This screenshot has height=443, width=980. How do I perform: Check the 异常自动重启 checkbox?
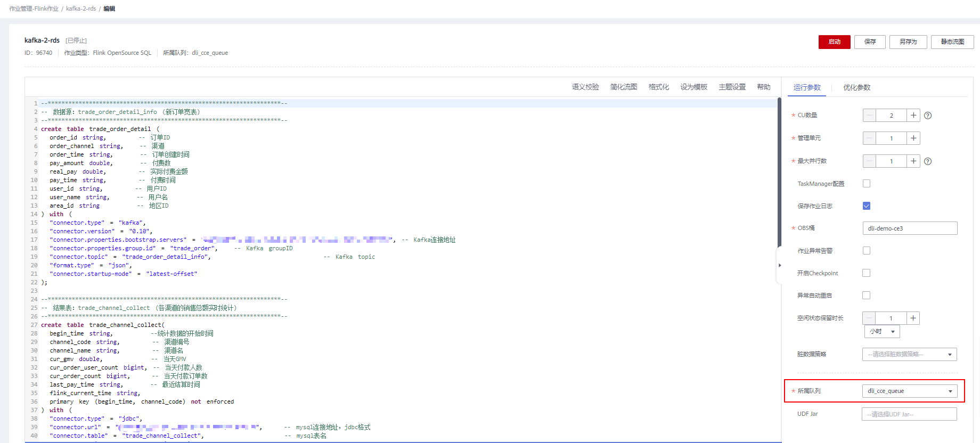pos(867,296)
